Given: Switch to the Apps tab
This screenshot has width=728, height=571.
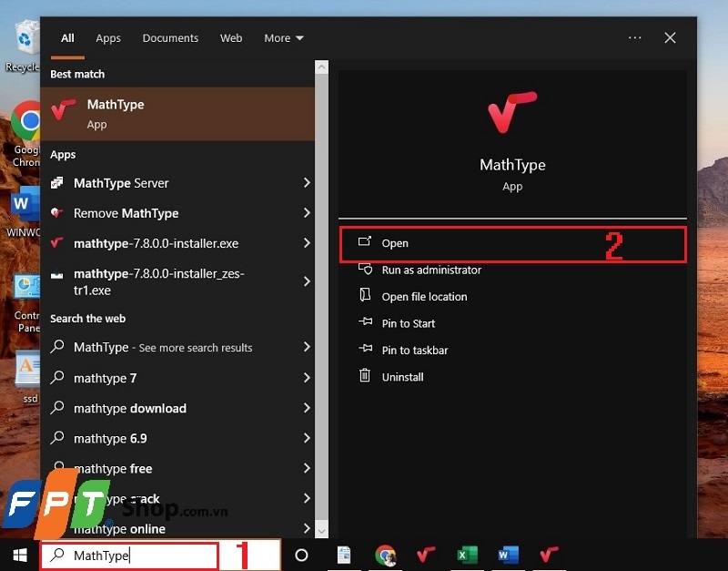Looking at the screenshot, I should point(108,38).
